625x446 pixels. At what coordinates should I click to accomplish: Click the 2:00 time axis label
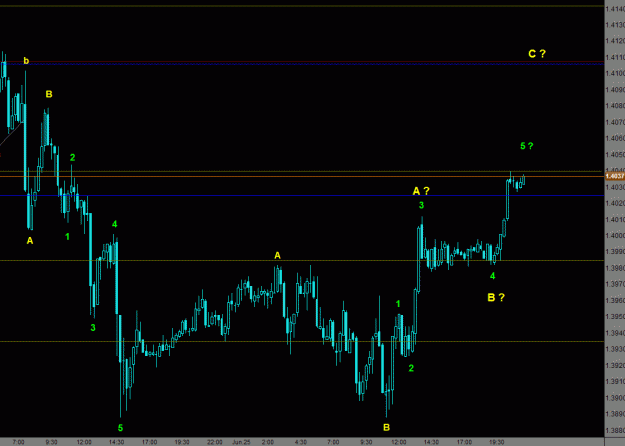(x=267, y=442)
